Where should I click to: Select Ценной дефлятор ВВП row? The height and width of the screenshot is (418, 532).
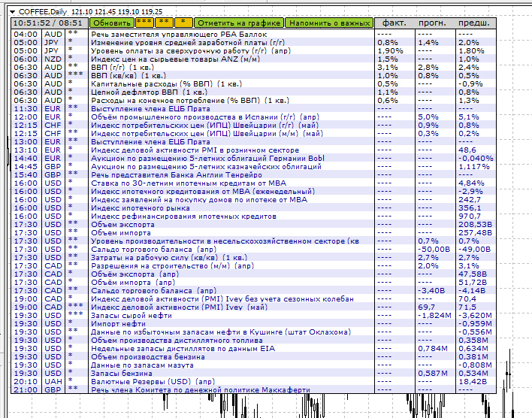tap(253, 92)
